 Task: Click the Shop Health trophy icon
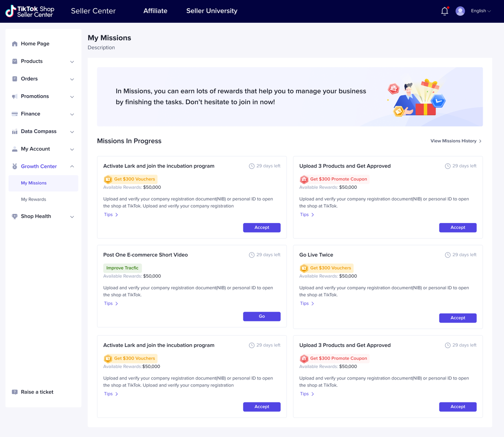coord(15,216)
